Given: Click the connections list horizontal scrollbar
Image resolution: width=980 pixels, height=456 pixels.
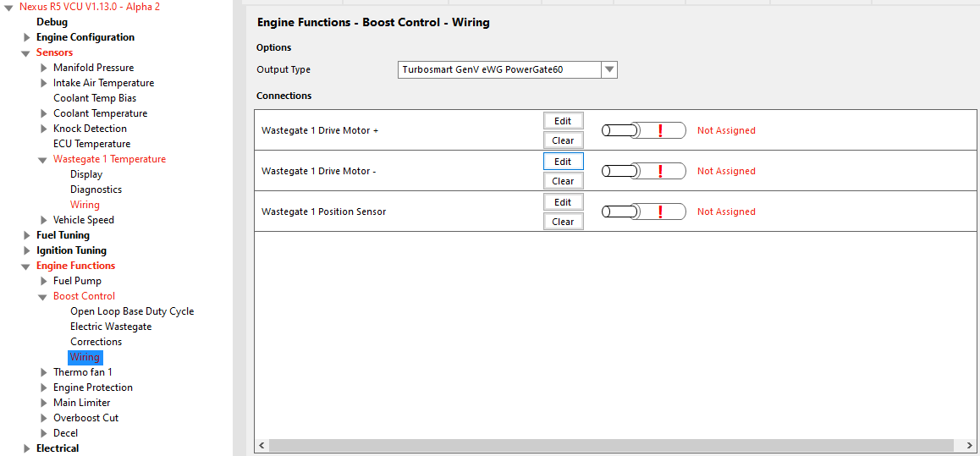Looking at the screenshot, I should pyautogui.click(x=611, y=445).
